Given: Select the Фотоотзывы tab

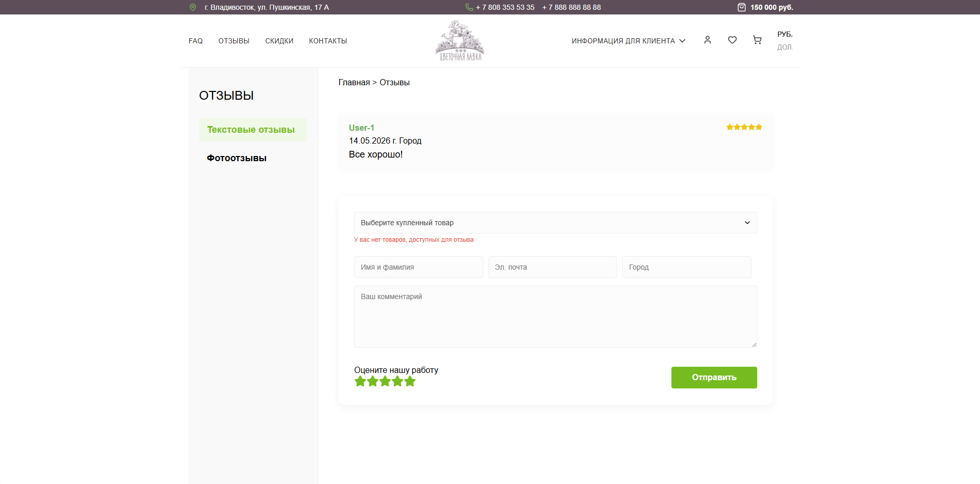Looking at the screenshot, I should coord(237,158).
